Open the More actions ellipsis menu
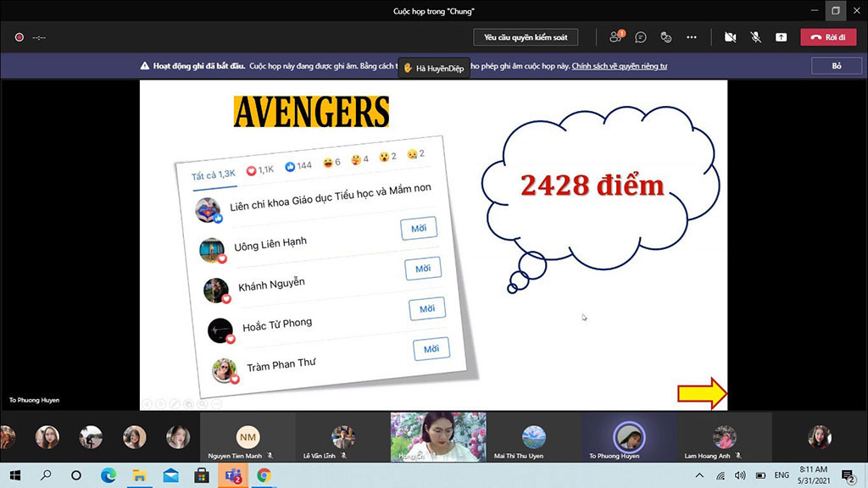The height and width of the screenshot is (488, 868). pos(692,37)
